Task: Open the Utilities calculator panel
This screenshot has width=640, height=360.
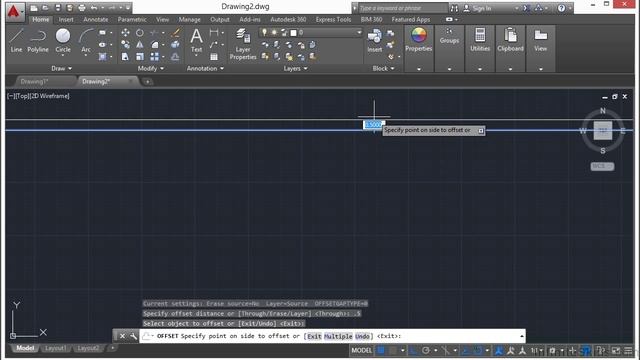Action: (x=480, y=40)
